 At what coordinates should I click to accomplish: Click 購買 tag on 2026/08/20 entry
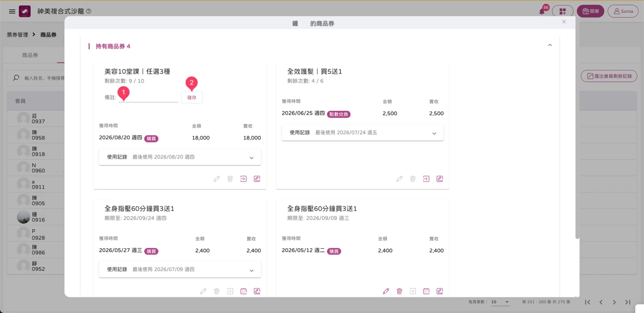tap(151, 138)
